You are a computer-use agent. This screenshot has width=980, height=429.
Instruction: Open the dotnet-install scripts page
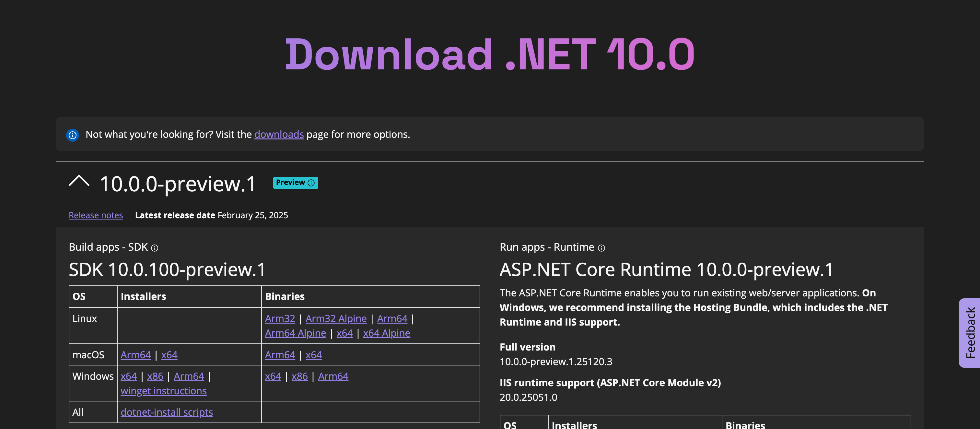point(167,412)
